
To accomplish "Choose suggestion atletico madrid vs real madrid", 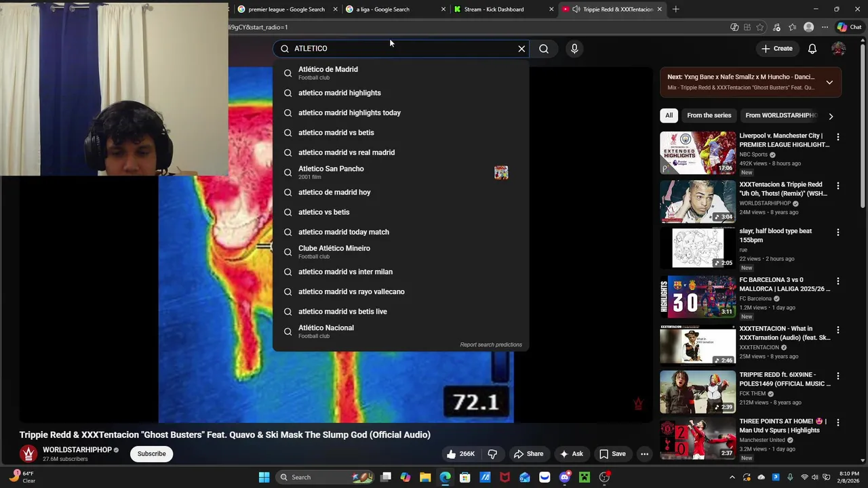I will (x=400, y=152).
